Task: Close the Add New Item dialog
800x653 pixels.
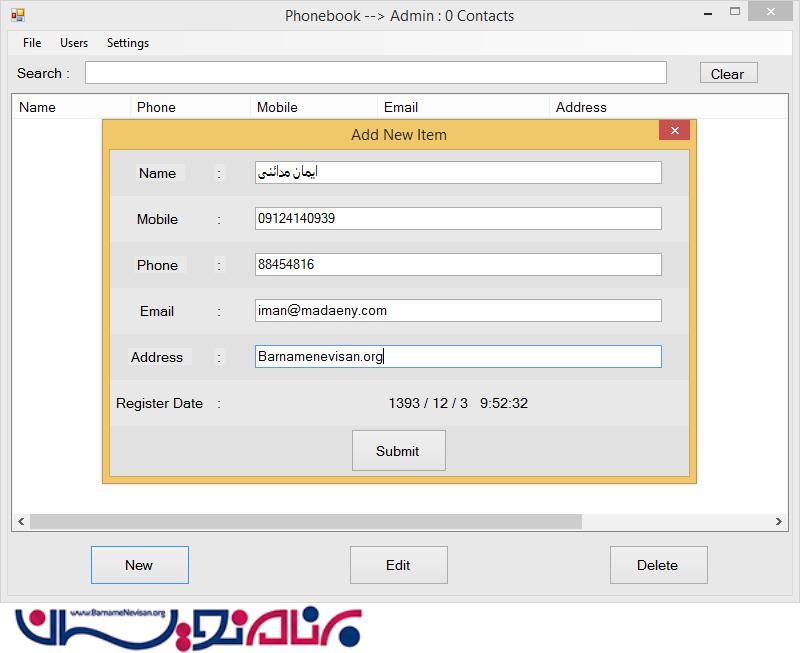Action: click(674, 130)
